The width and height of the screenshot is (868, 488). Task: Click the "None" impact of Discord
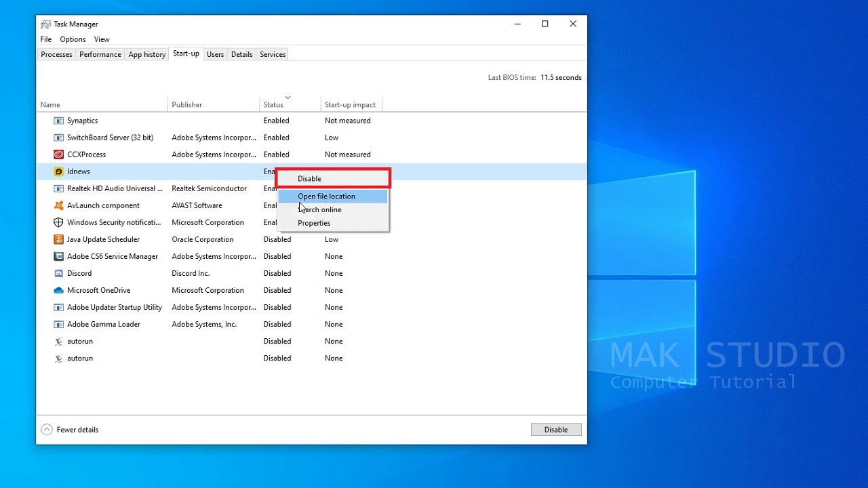click(x=334, y=273)
